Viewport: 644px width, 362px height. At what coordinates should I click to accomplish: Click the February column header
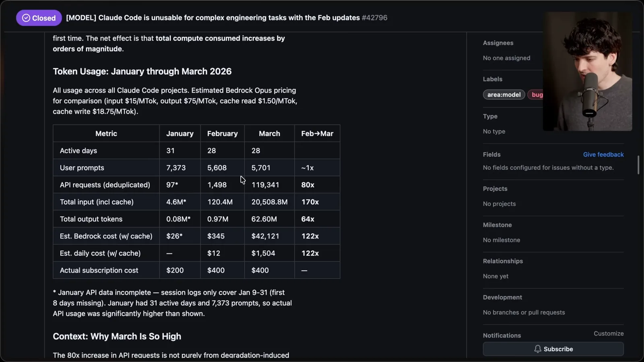coord(223,134)
